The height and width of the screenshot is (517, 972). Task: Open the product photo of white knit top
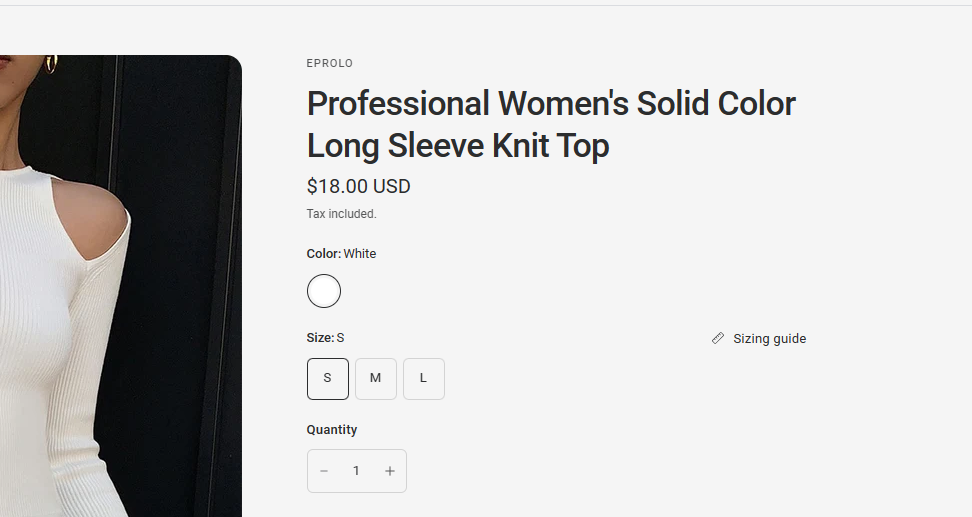click(x=121, y=286)
